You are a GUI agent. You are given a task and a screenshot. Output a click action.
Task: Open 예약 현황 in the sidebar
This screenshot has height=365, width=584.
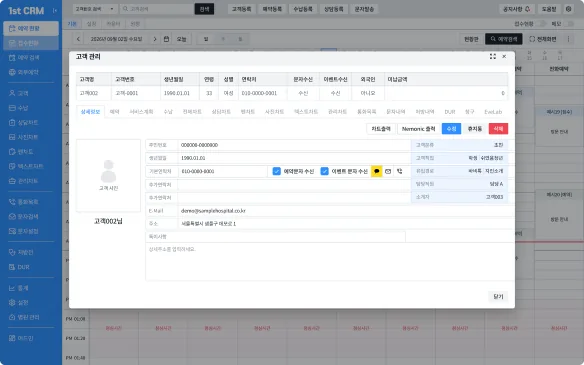31,28
